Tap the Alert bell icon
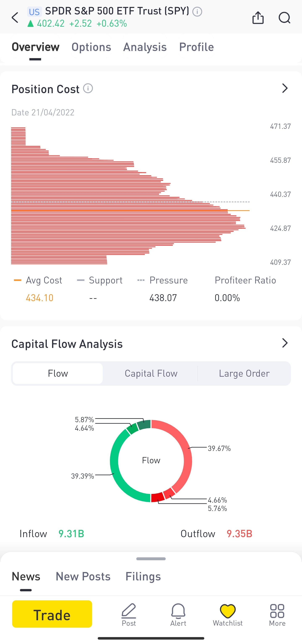This screenshot has width=302, height=644. pyautogui.click(x=178, y=614)
